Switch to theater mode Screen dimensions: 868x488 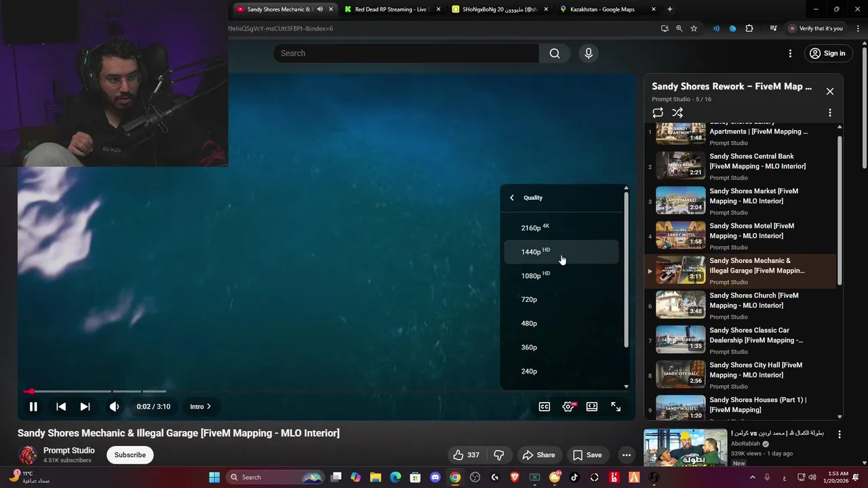592,407
